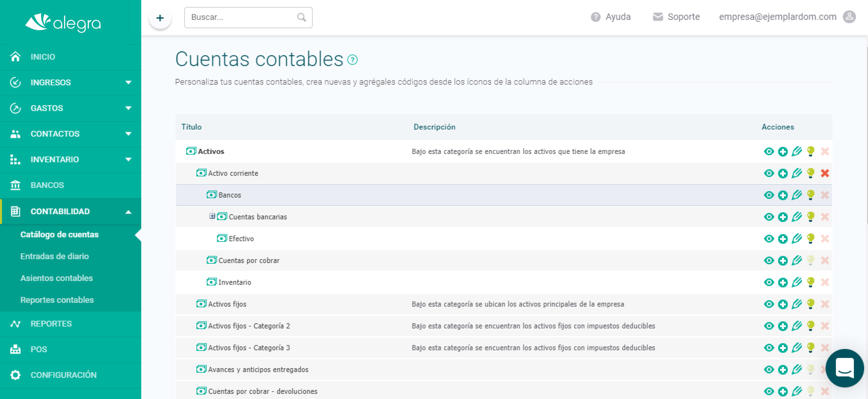Edit the Activos account (pencil icon)
The height and width of the screenshot is (399, 868).
tap(797, 152)
